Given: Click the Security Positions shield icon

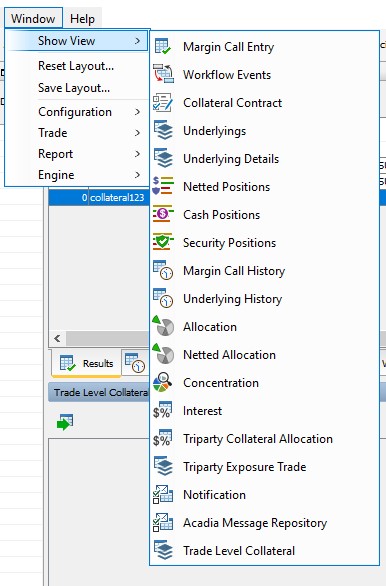Looking at the screenshot, I should 163,243.
